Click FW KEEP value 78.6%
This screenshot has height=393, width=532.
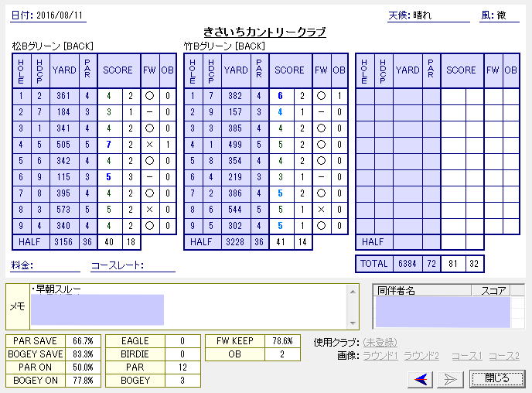coord(282,340)
